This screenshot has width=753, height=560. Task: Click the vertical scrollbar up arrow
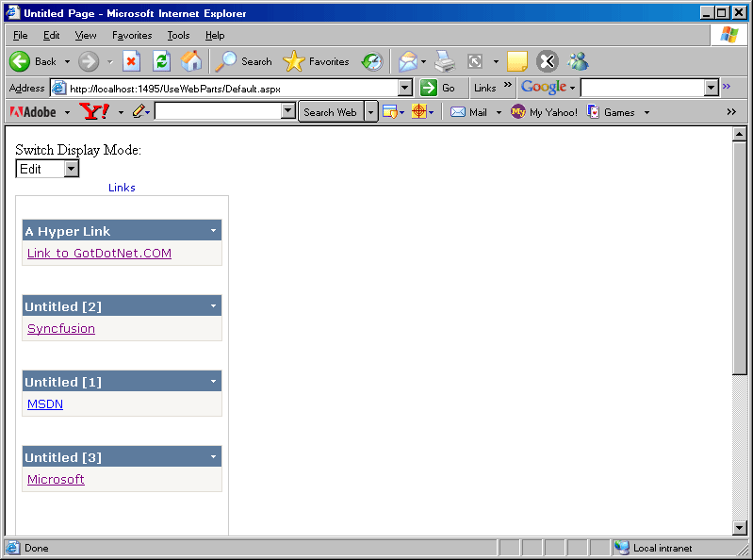pyautogui.click(x=740, y=134)
